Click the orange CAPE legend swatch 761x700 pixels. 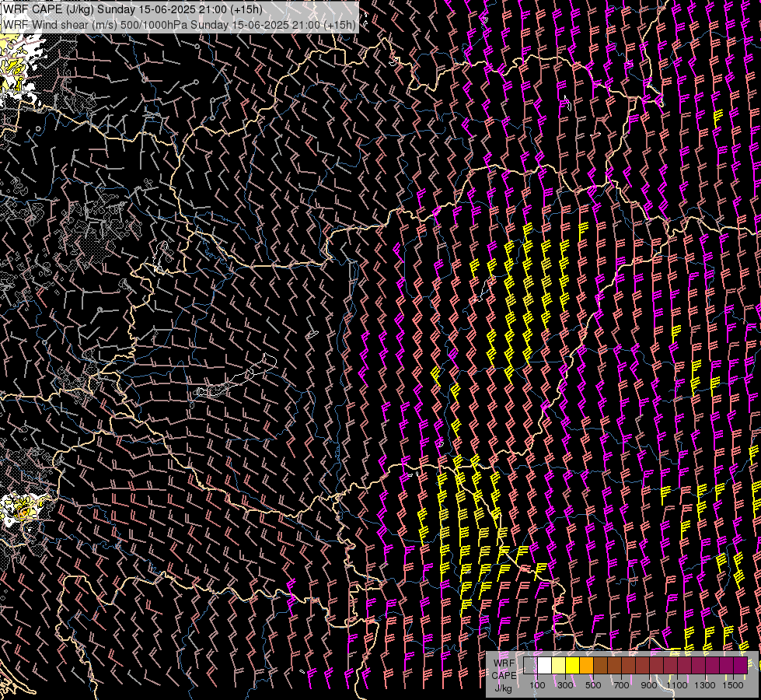click(586, 666)
